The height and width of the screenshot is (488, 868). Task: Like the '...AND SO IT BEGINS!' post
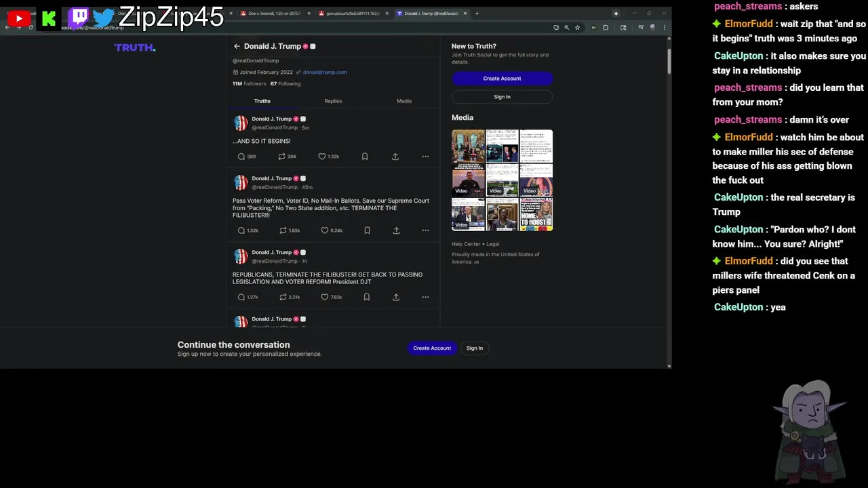[322, 157]
